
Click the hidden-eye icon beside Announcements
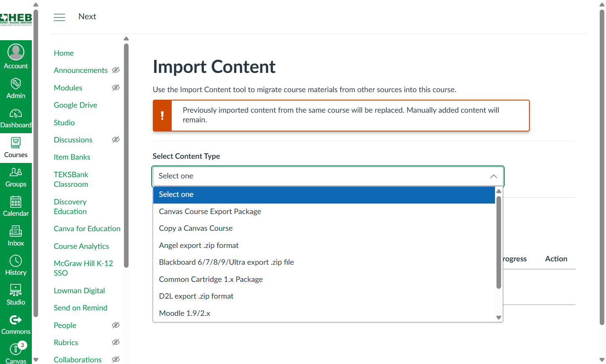[116, 70]
